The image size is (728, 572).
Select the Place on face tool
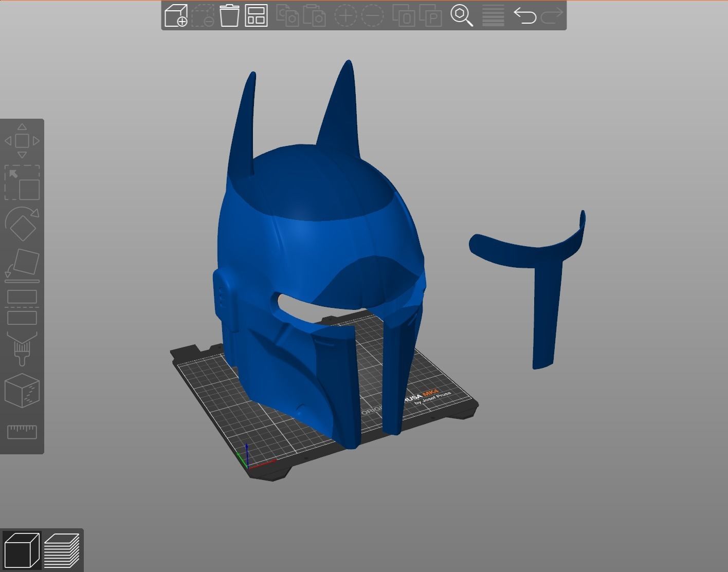[x=22, y=266]
